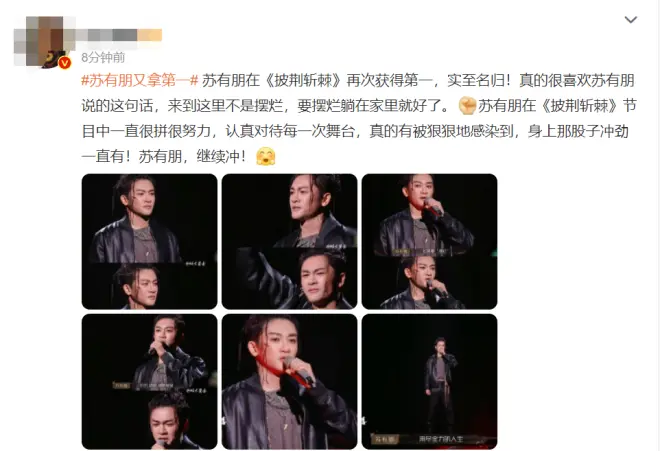Open first photo in top row
The image size is (660, 451).
tap(149, 241)
